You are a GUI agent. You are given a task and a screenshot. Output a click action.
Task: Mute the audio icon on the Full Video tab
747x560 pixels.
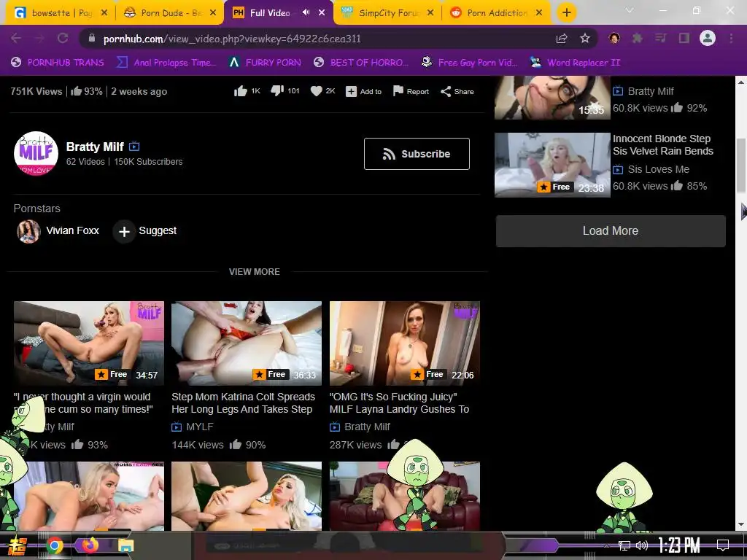coord(306,12)
